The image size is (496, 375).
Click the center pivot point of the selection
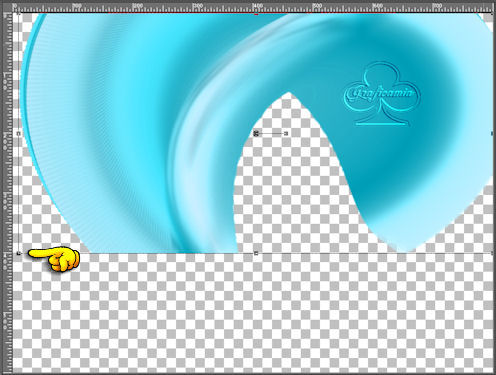pyautogui.click(x=256, y=134)
